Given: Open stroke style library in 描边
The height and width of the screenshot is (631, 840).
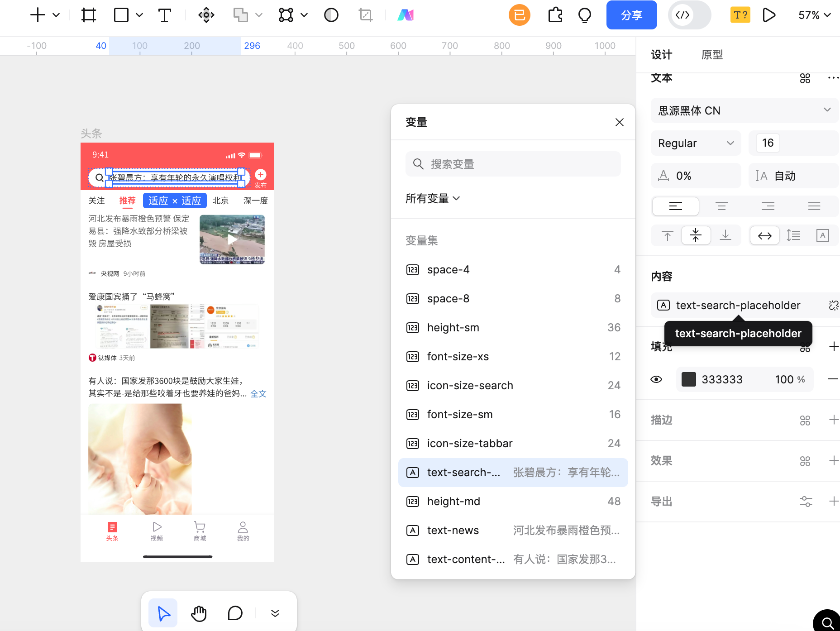Looking at the screenshot, I should pyautogui.click(x=805, y=421).
